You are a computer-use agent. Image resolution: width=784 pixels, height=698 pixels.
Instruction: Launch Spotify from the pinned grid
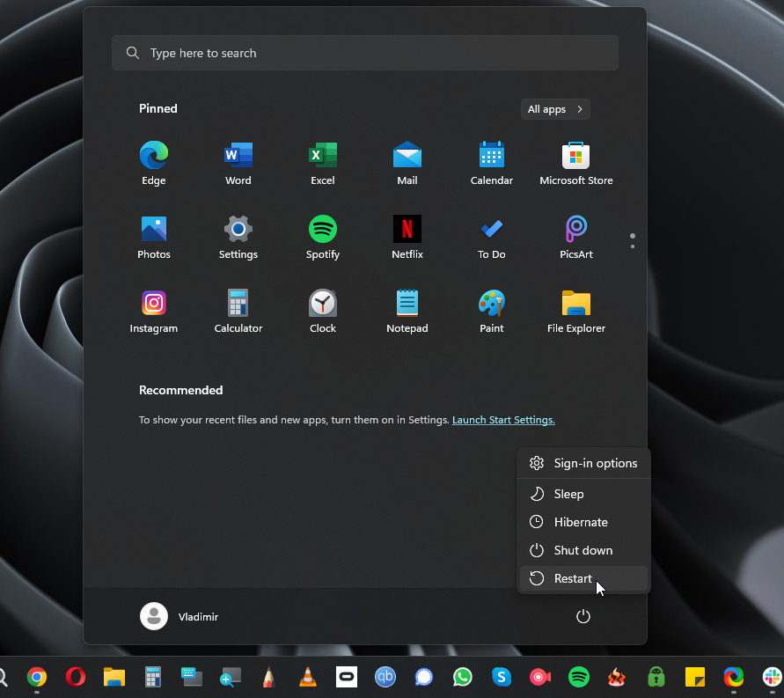pos(323,238)
